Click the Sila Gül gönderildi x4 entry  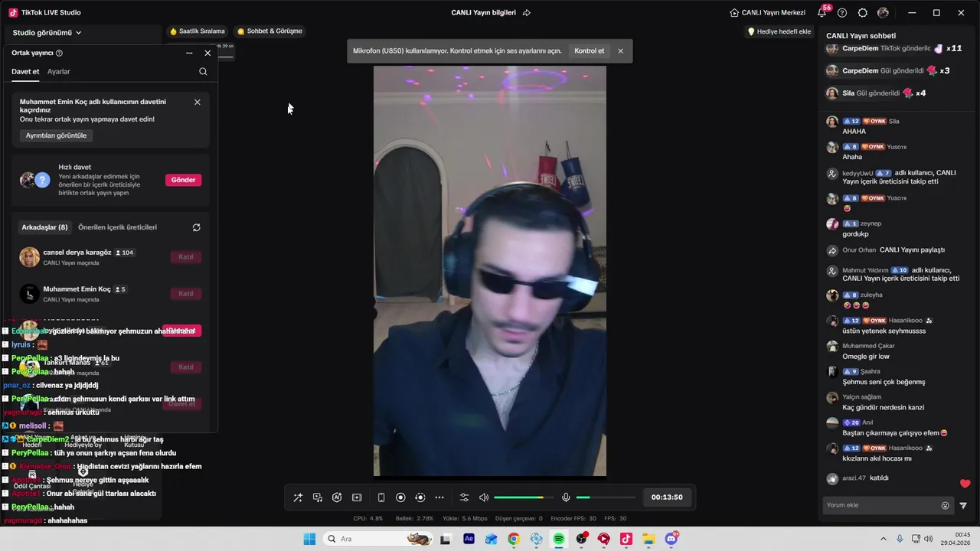877,93
